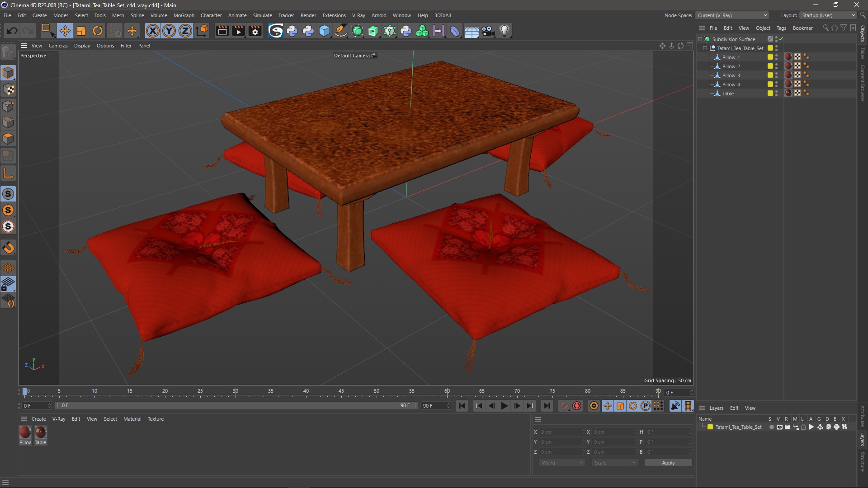Image resolution: width=868 pixels, height=488 pixels.
Task: Click frame 45 on timeline ruler
Action: point(341,391)
